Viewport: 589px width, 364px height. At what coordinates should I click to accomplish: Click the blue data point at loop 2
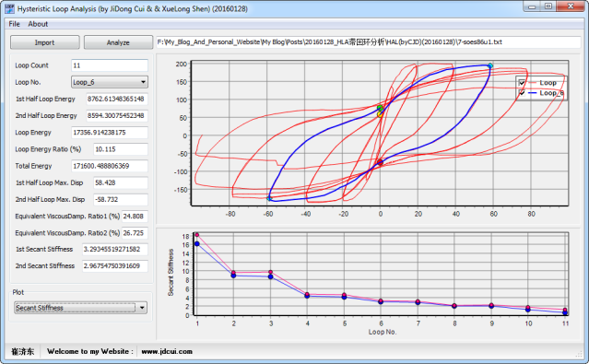click(x=233, y=276)
